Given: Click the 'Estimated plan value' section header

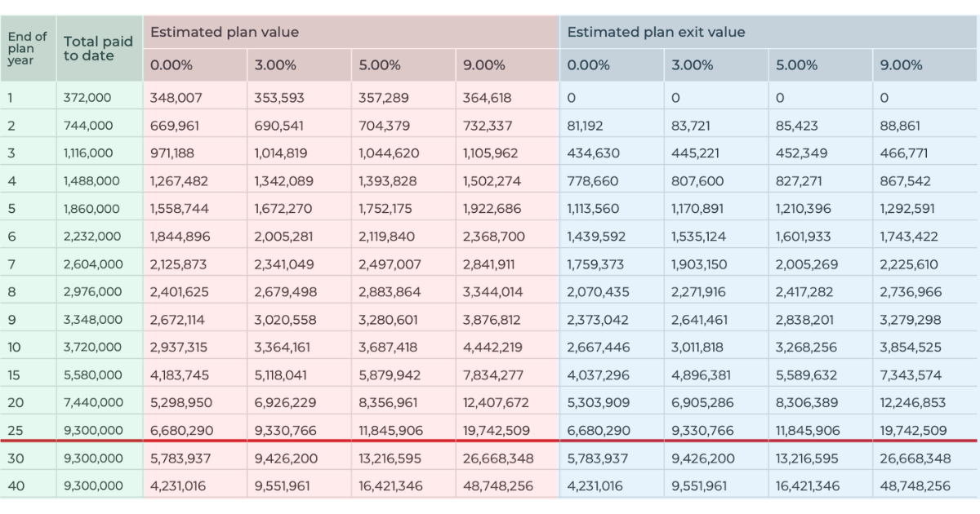Looking at the screenshot, I should pos(224,33).
